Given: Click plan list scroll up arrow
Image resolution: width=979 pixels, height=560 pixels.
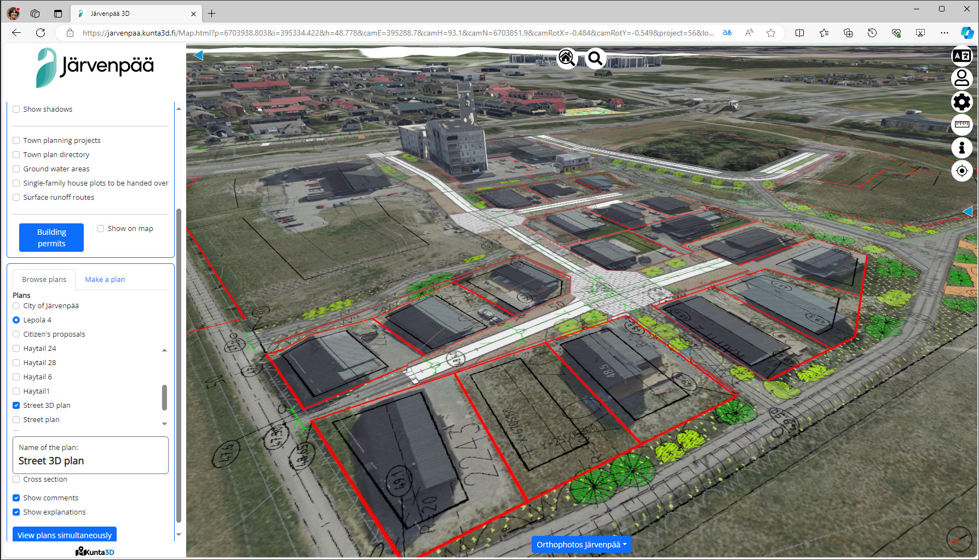Looking at the screenshot, I should [x=164, y=350].
